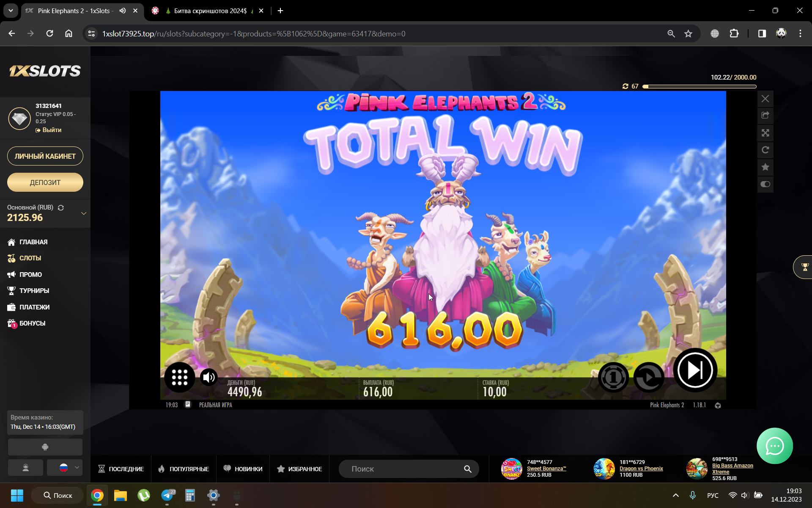This screenshot has height=508, width=812.
Task: Add game to favorites with the star icon
Action: (x=765, y=167)
